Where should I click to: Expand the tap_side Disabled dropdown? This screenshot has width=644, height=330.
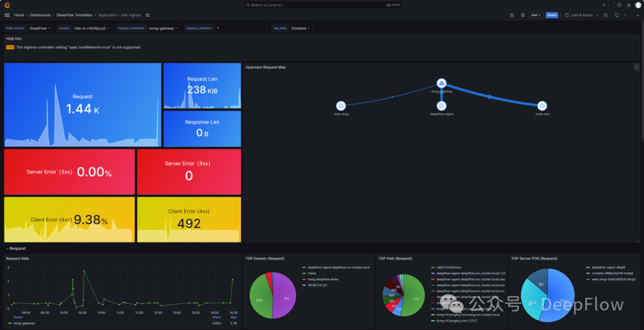[x=301, y=28]
